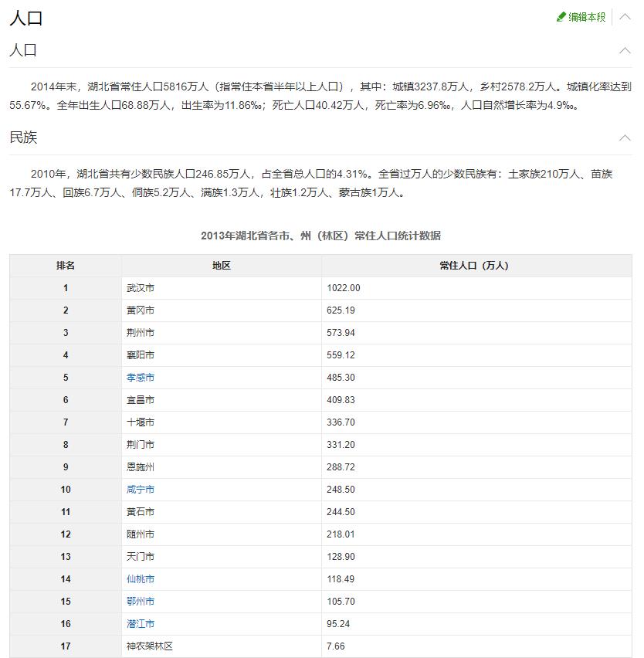Click the table title 2013年湖北省各市、州（林区）常住人口统计数据
The width and height of the screenshot is (644, 658).
pos(321,236)
